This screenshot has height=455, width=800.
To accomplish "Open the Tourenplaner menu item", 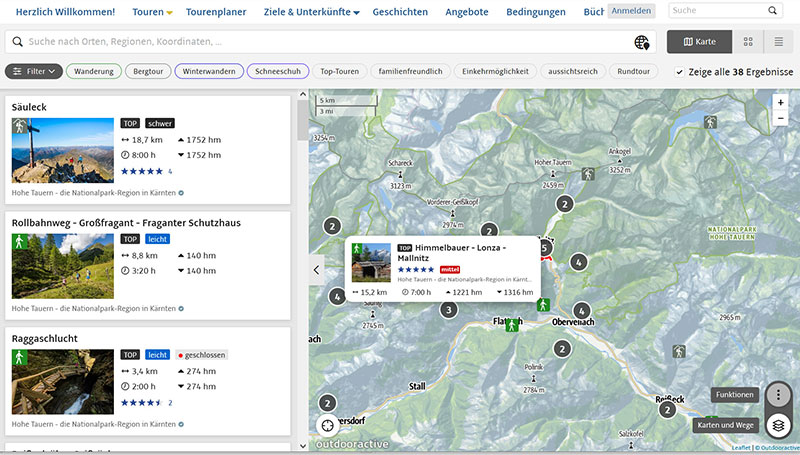I will [217, 12].
